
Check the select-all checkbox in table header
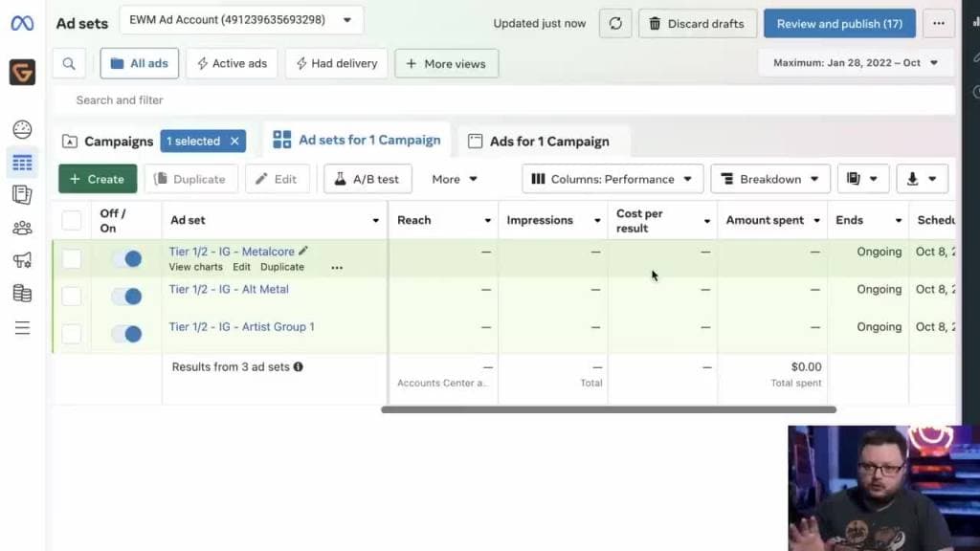(x=71, y=221)
